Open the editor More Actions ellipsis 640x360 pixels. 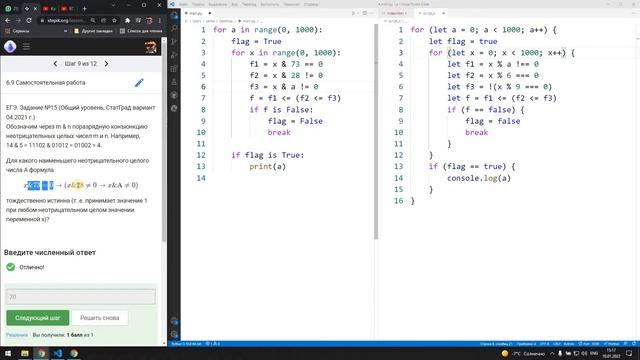click(x=371, y=13)
